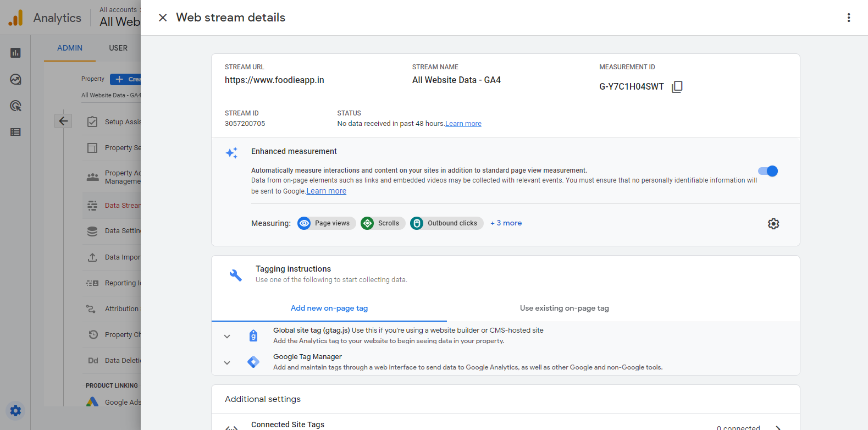The height and width of the screenshot is (430, 868).
Task: Open Connected Site Tags arrow
Action: 778,428
